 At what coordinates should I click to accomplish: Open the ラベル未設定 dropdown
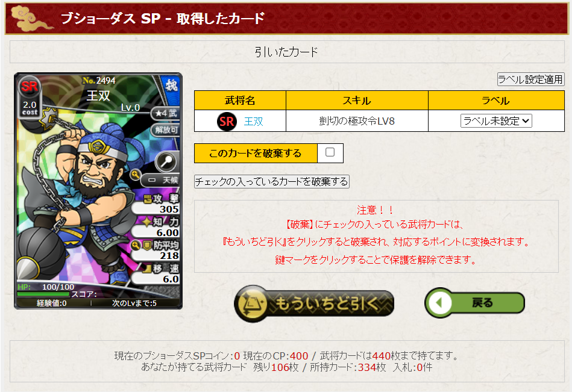[x=496, y=120]
